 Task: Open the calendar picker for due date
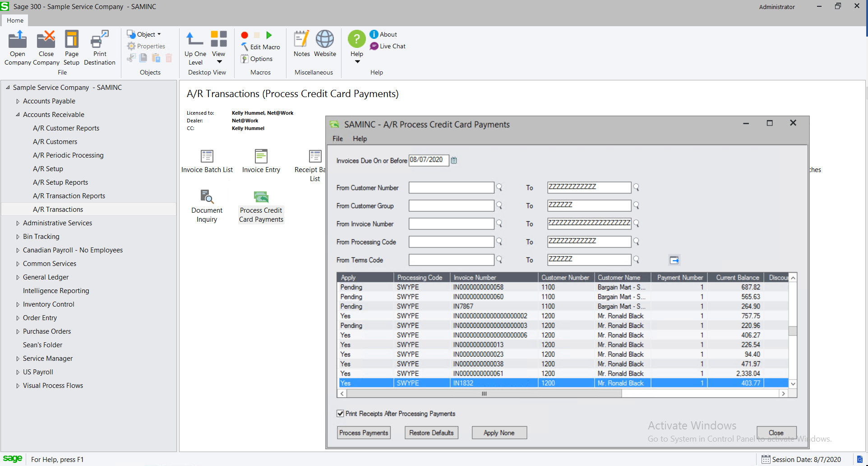pos(454,160)
